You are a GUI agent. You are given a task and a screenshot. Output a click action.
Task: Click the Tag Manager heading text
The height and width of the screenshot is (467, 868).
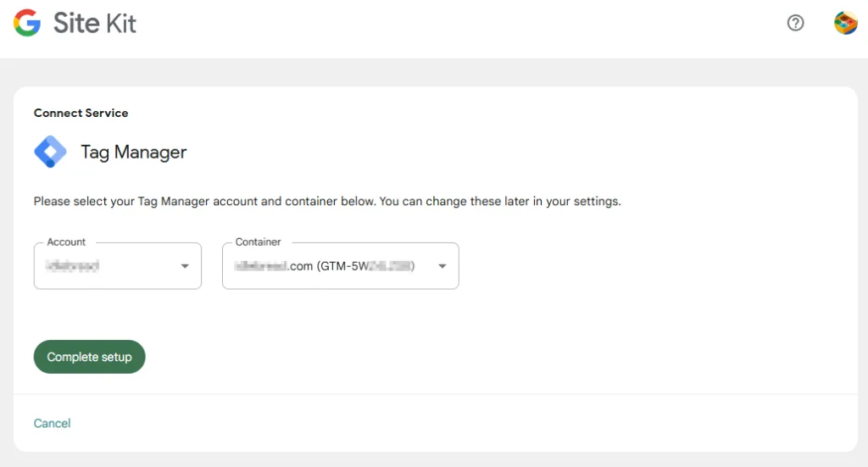(x=134, y=153)
